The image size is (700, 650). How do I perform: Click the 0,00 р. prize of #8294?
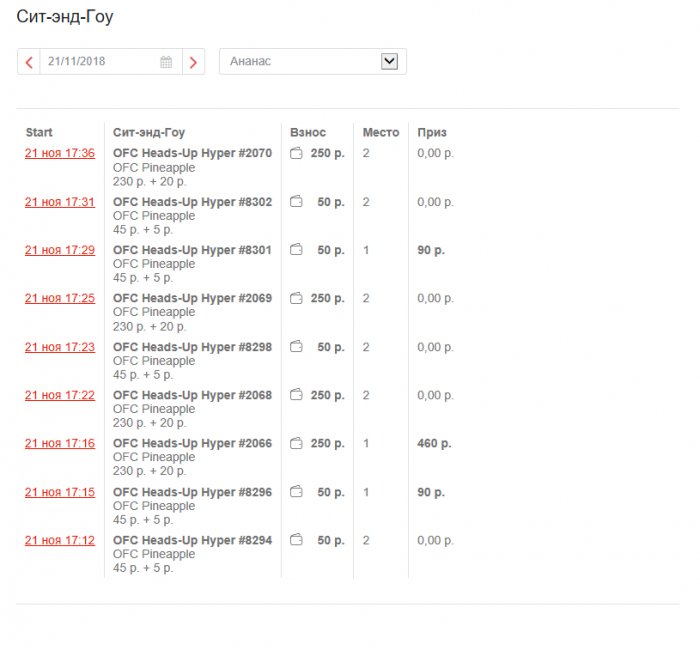pyautogui.click(x=435, y=540)
